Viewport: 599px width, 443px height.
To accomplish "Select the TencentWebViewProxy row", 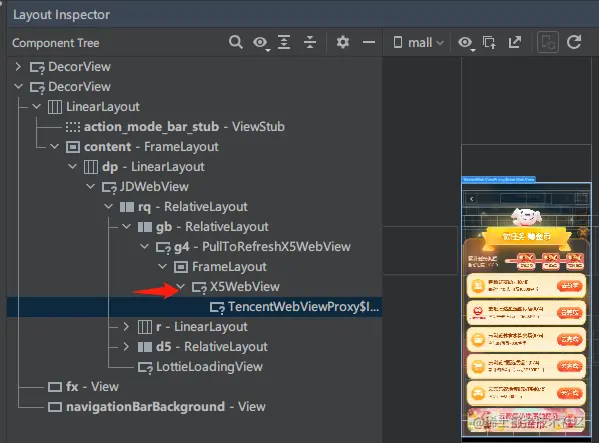I will 194,307.
